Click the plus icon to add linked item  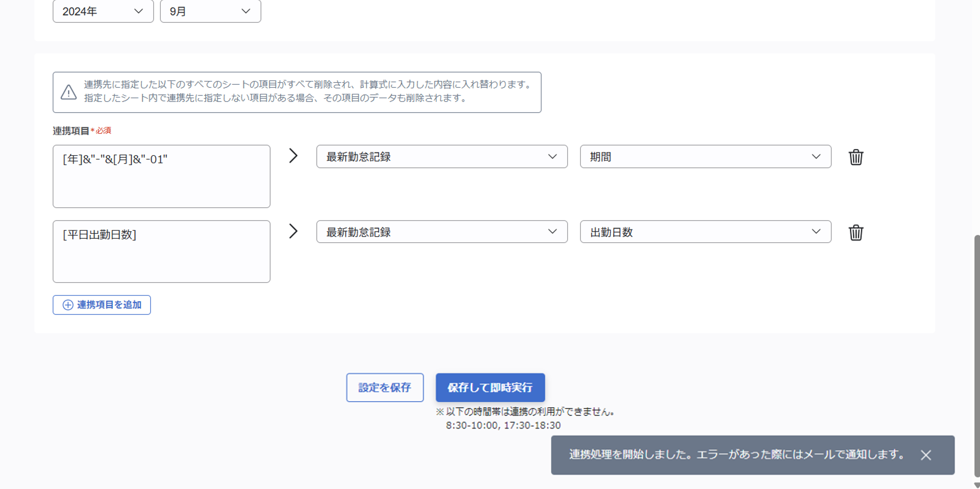pyautogui.click(x=68, y=305)
